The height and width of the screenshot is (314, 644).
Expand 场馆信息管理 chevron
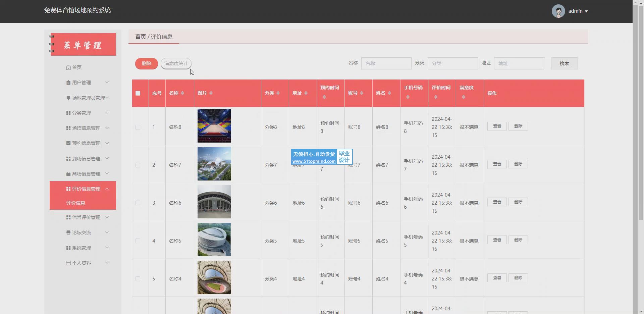coord(107,128)
